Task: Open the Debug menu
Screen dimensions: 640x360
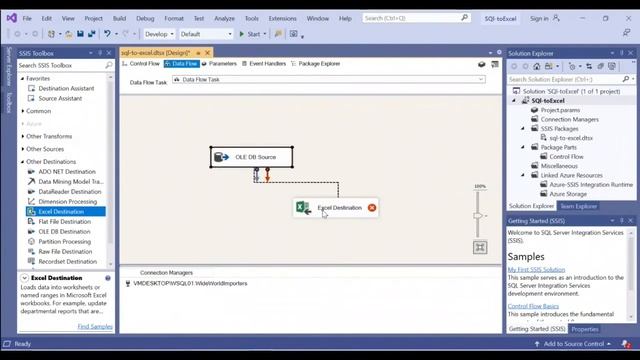Action: (x=145, y=18)
